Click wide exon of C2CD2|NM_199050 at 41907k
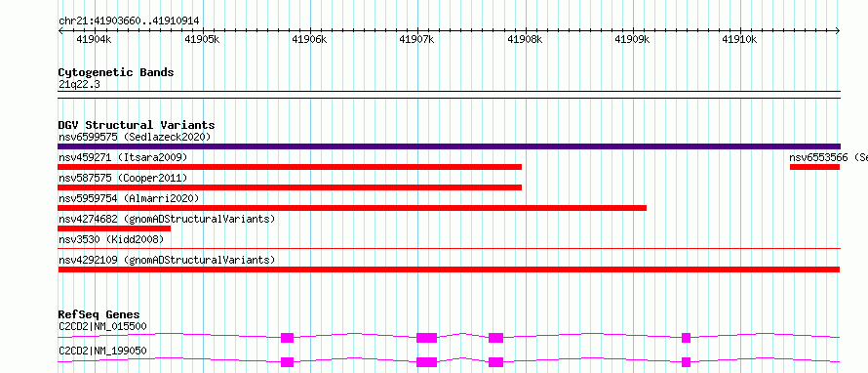 [427, 362]
